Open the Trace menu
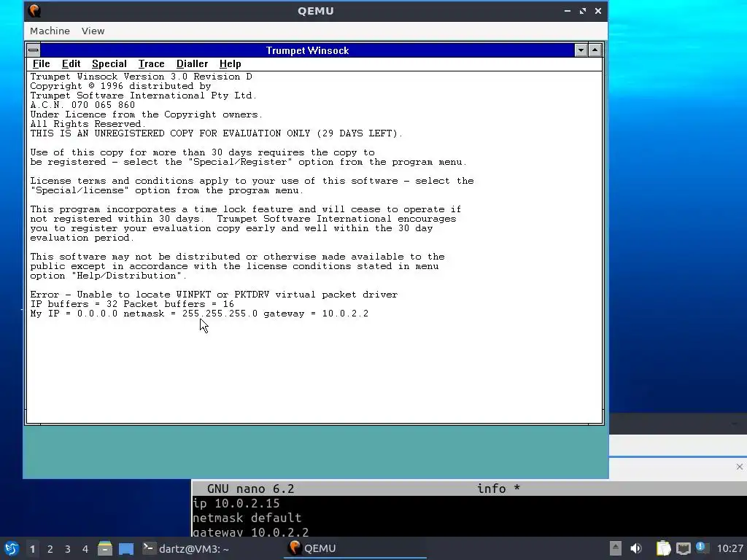This screenshot has height=560, width=747. point(151,64)
